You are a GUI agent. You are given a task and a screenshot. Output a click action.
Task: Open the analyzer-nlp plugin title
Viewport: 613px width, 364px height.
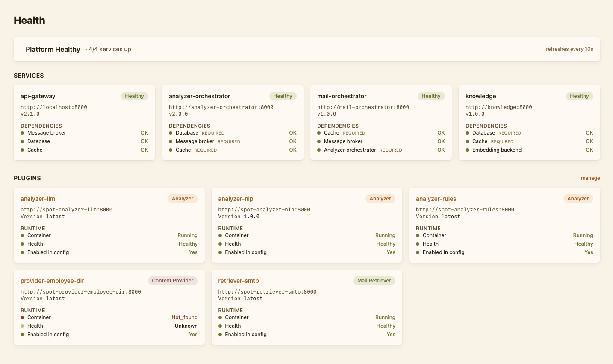[x=236, y=199]
